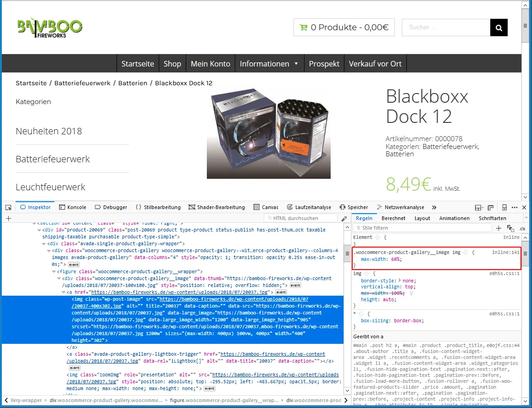Follow the Batteriefeuerwerk breadcrumb link
Screen dimensions: 532x408
83,83
